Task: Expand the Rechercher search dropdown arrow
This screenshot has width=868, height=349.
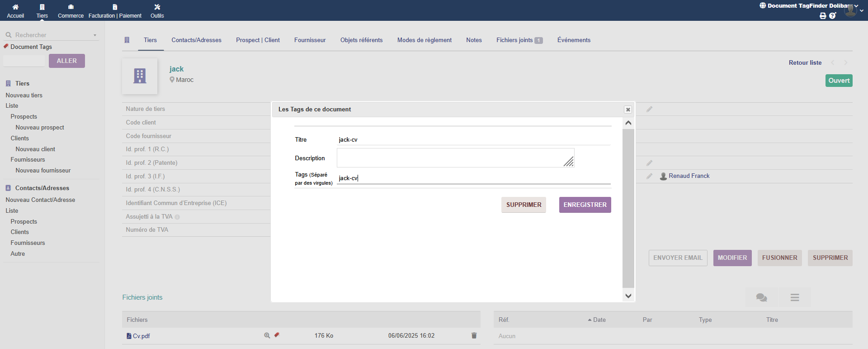Action: coord(95,35)
